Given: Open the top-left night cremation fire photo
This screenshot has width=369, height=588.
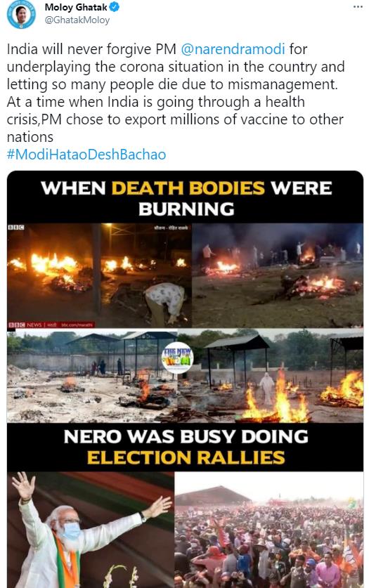Looking at the screenshot, I should point(99,275).
